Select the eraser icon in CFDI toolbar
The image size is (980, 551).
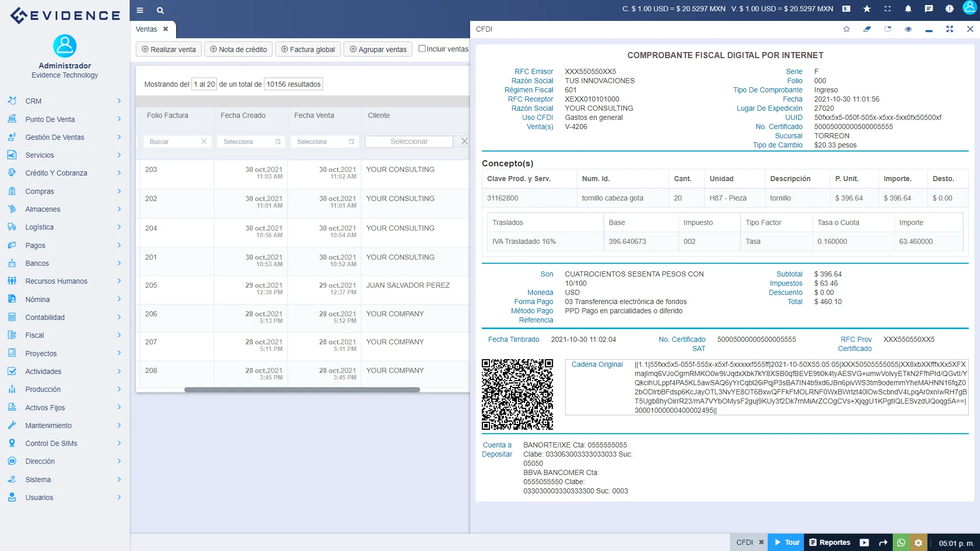click(867, 29)
